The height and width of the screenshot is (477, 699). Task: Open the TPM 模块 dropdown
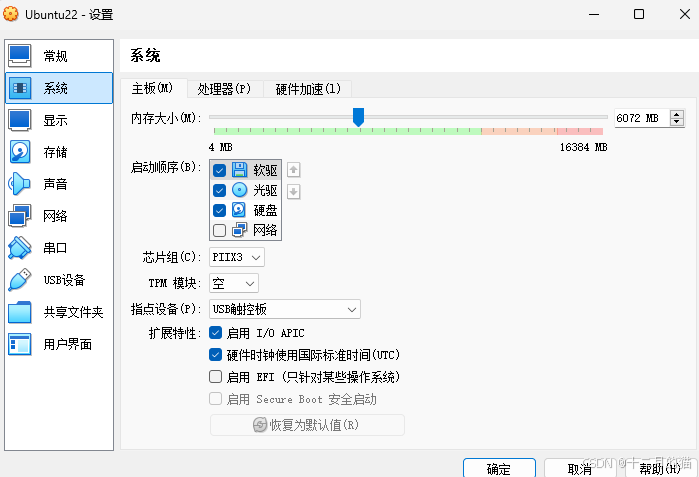[234, 283]
